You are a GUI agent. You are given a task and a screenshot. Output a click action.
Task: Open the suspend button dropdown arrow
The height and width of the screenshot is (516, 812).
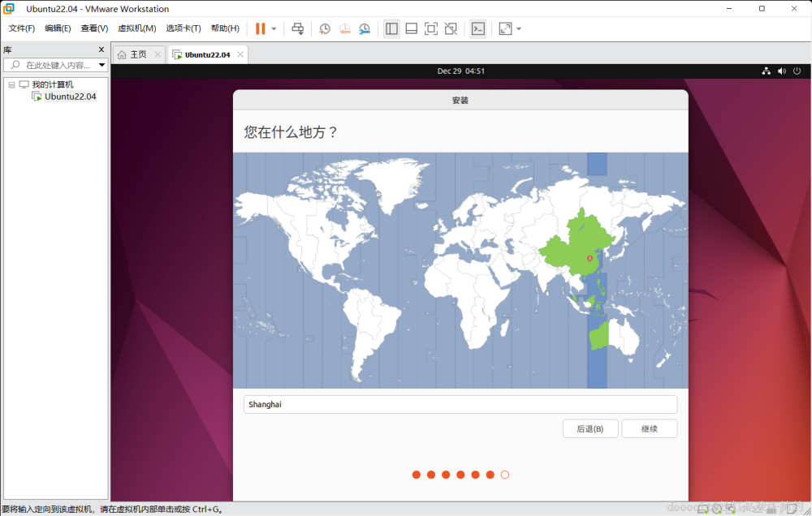pos(274,28)
